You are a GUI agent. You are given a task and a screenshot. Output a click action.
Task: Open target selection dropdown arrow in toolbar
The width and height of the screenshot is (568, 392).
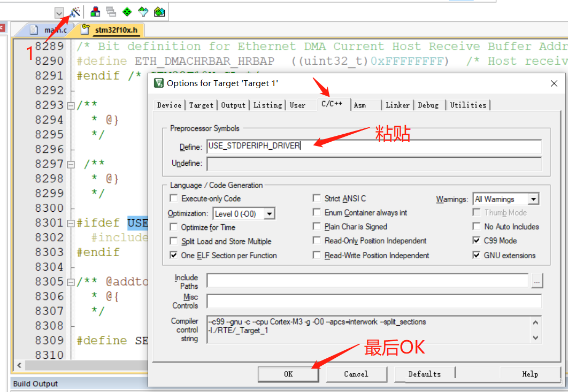pos(59,13)
